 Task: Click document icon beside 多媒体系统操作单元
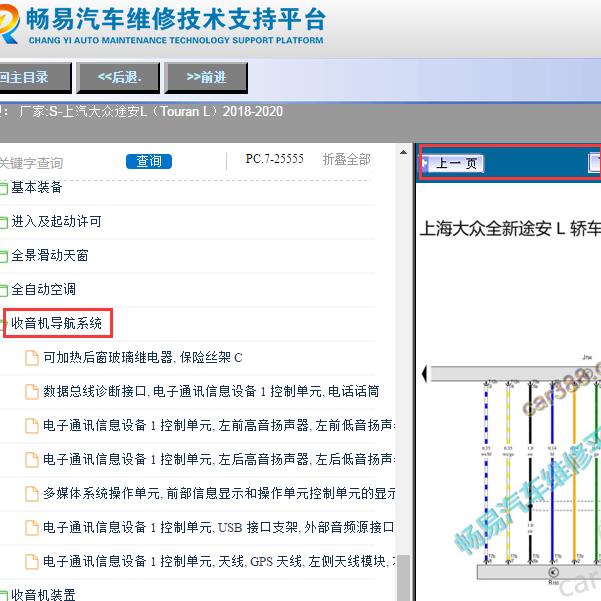32,494
